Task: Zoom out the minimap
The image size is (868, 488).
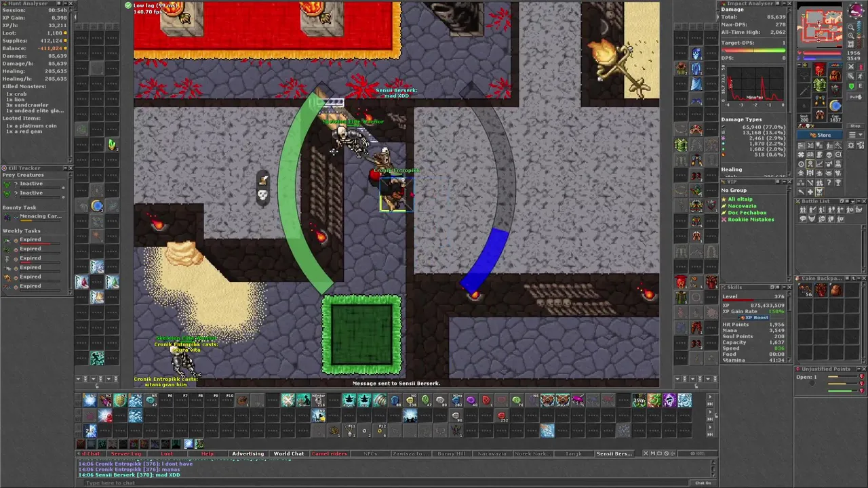Action: point(851,27)
